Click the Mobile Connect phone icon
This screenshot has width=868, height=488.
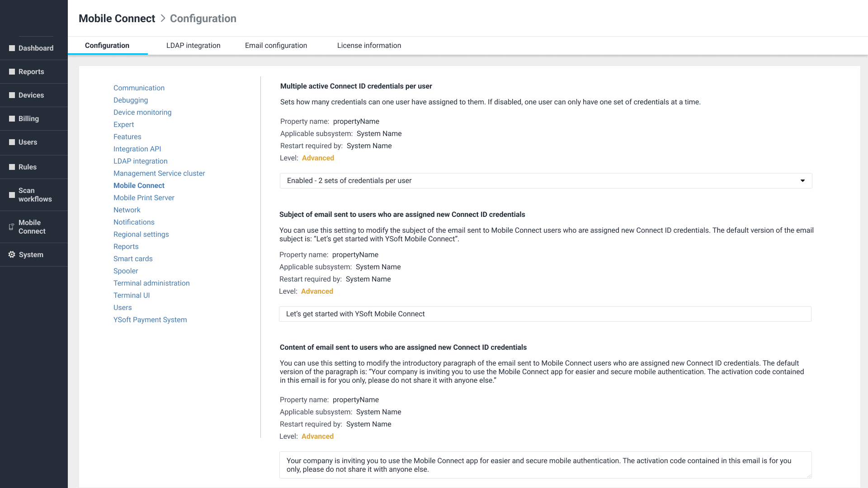point(12,227)
